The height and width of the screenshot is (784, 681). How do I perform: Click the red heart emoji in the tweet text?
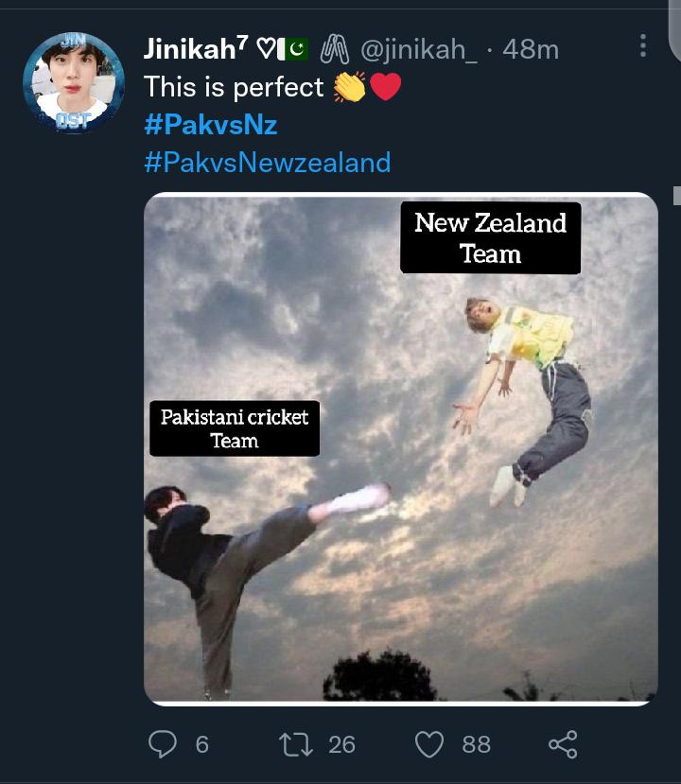(386, 87)
